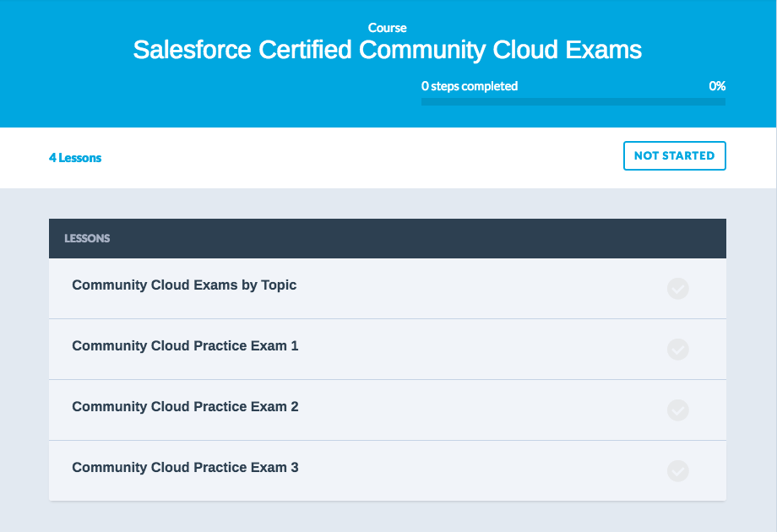Click completion checkmark for Practice Exam 3
This screenshot has height=532, width=777.
(x=677, y=471)
